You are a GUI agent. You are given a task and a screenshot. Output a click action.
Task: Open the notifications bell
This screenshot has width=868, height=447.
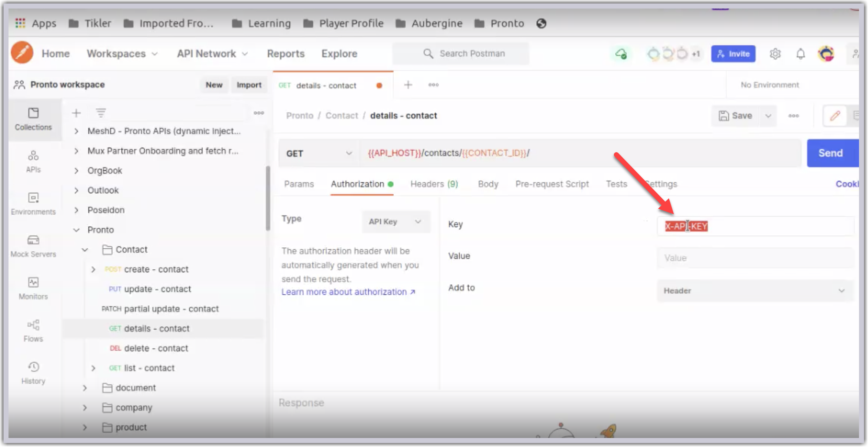(800, 54)
